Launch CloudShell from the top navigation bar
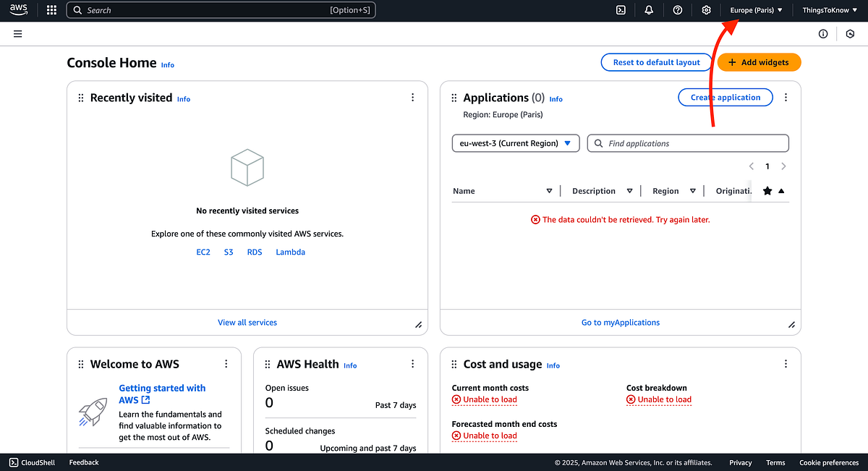Screen dimensions: 868x471 (x=621, y=9)
